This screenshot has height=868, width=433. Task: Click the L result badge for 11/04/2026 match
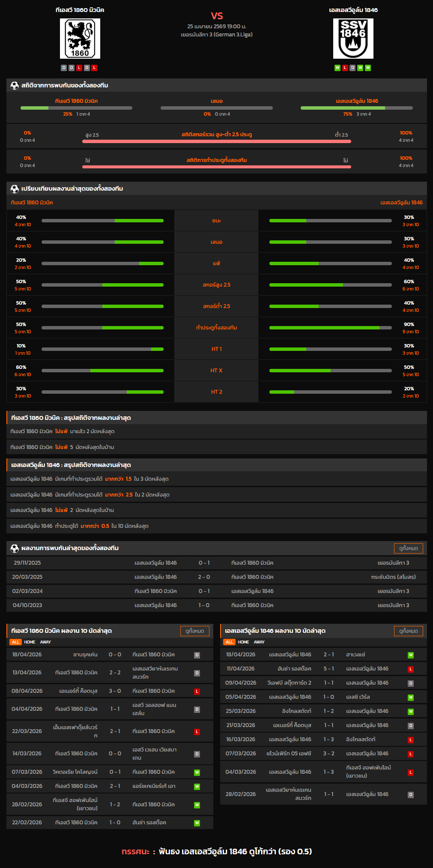(x=410, y=669)
